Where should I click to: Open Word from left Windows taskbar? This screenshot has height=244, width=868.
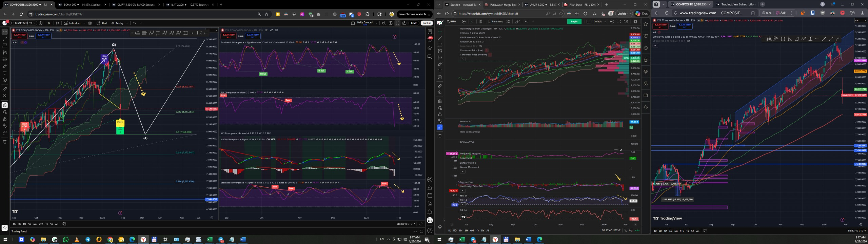pyautogui.click(x=243, y=240)
